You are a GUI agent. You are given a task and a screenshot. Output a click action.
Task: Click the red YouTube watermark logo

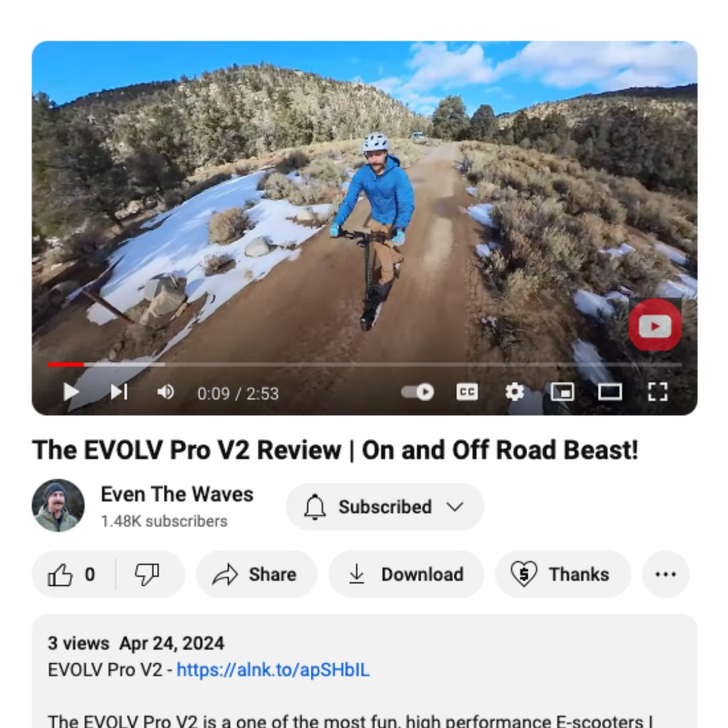655,326
